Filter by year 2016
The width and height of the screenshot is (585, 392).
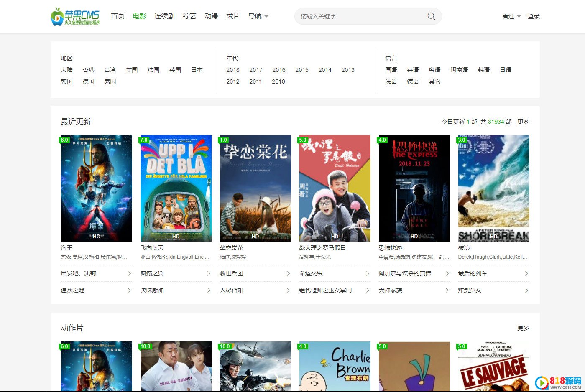(279, 70)
